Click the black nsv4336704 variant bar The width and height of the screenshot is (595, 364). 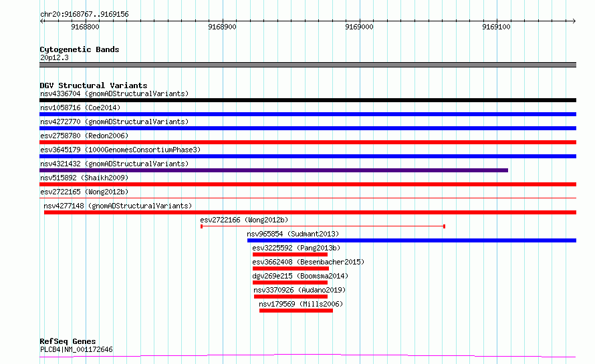pyautogui.click(x=308, y=100)
